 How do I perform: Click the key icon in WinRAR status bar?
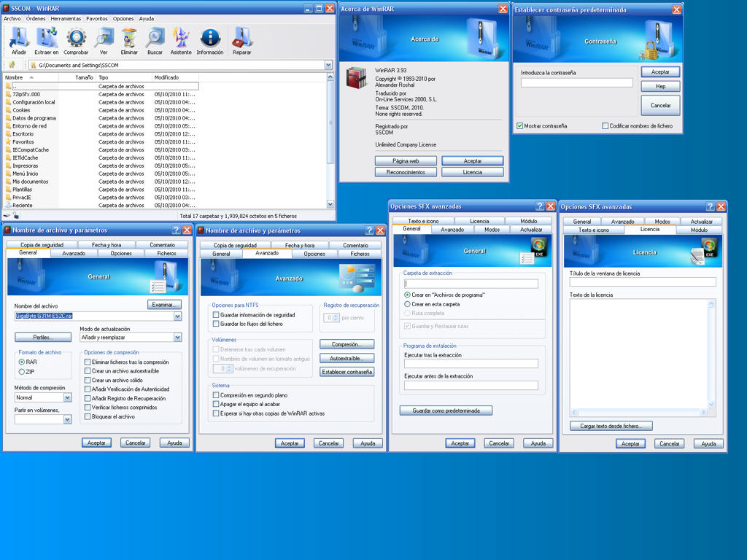(x=16, y=216)
